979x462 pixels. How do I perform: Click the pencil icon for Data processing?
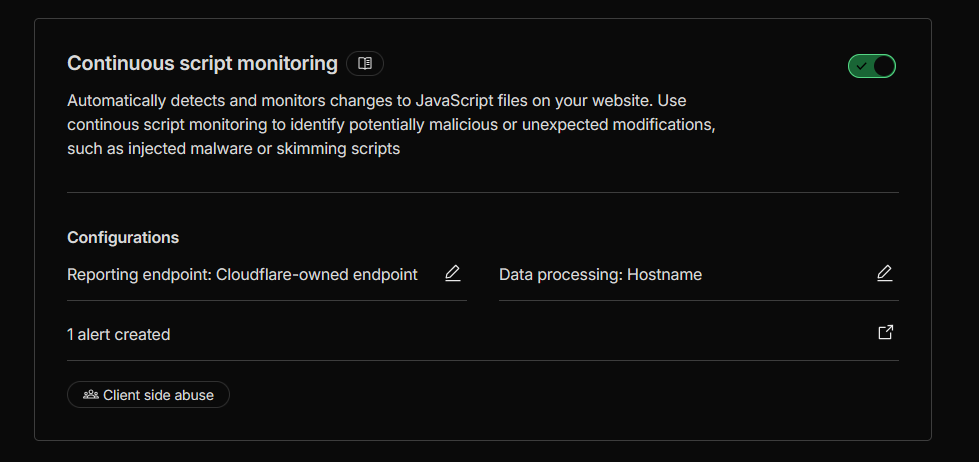pyautogui.click(x=884, y=273)
